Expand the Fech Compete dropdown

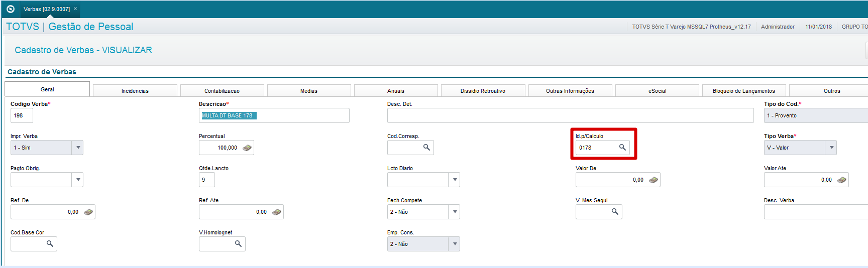[x=455, y=212]
